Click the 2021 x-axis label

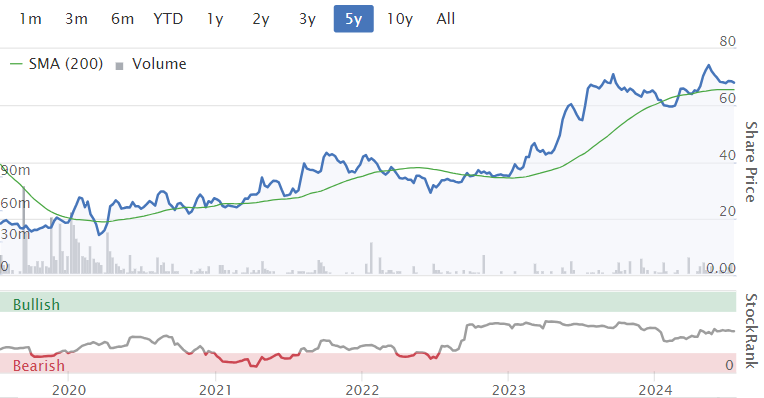coord(215,390)
